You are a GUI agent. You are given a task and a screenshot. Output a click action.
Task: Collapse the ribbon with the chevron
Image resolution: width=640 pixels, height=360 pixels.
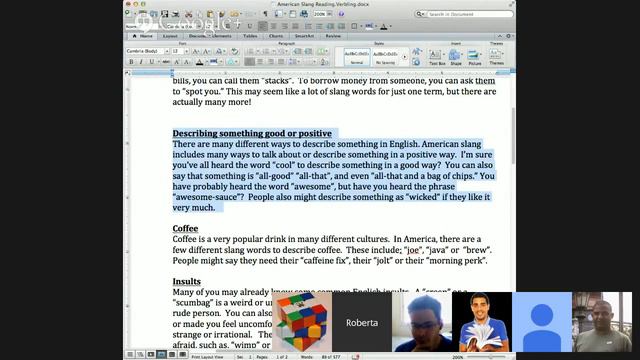[x=500, y=36]
